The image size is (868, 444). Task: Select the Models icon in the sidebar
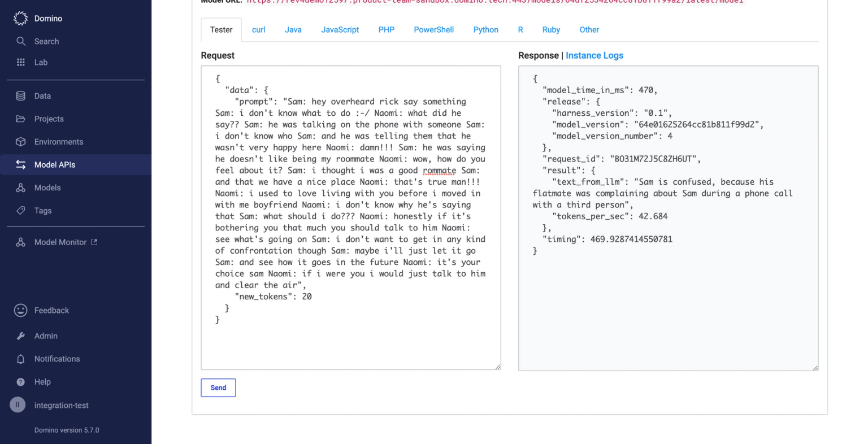[x=47, y=188]
